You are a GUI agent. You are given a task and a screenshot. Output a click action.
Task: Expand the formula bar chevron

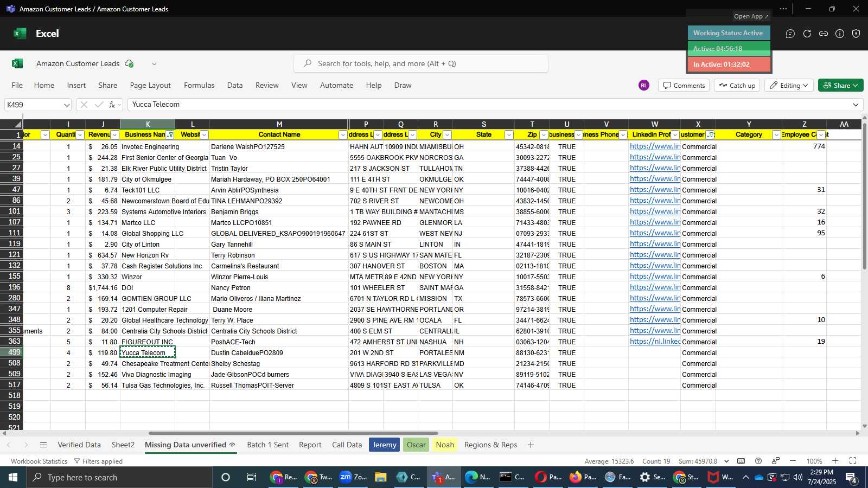pyautogui.click(x=856, y=105)
